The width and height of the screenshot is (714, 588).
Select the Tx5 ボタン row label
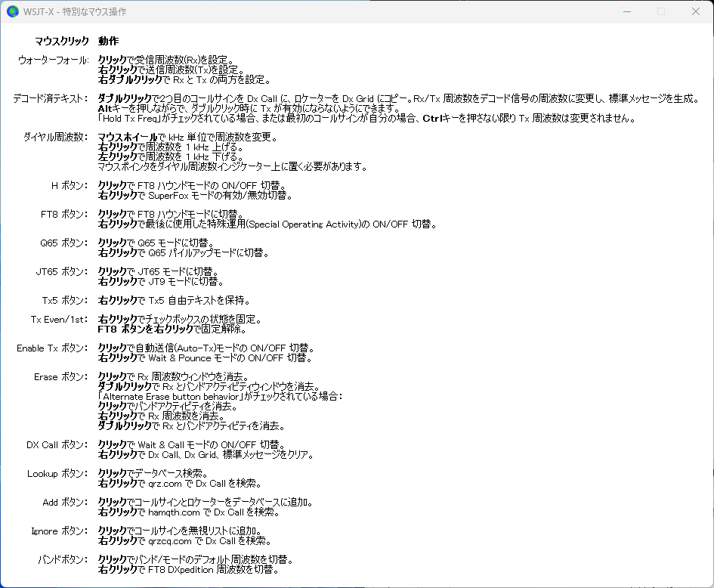[x=65, y=300]
